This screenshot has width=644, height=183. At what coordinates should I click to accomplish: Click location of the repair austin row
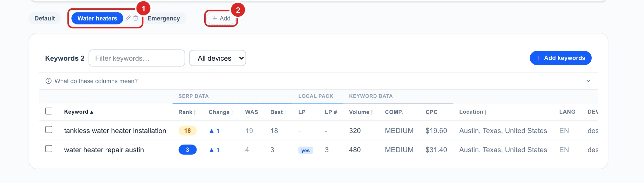pos(503,150)
